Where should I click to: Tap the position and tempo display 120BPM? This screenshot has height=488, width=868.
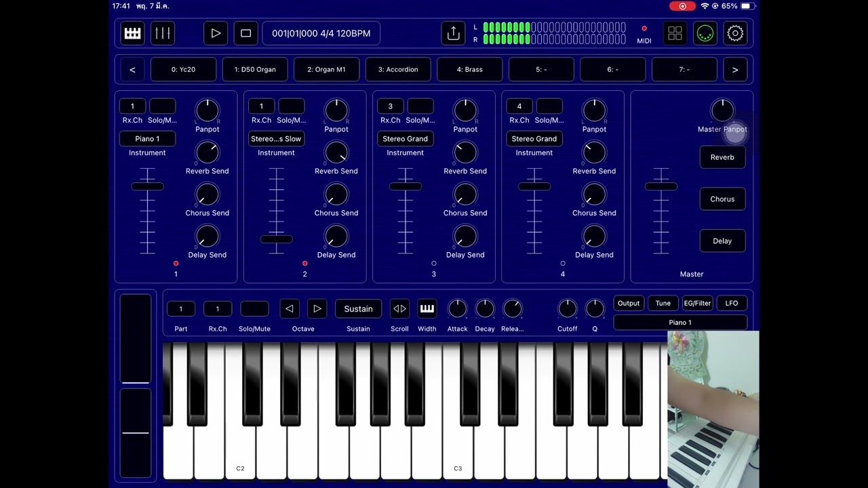click(x=321, y=33)
